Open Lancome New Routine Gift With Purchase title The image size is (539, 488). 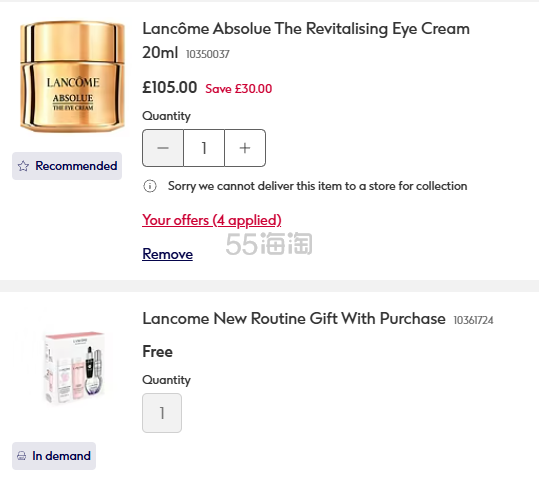(294, 319)
